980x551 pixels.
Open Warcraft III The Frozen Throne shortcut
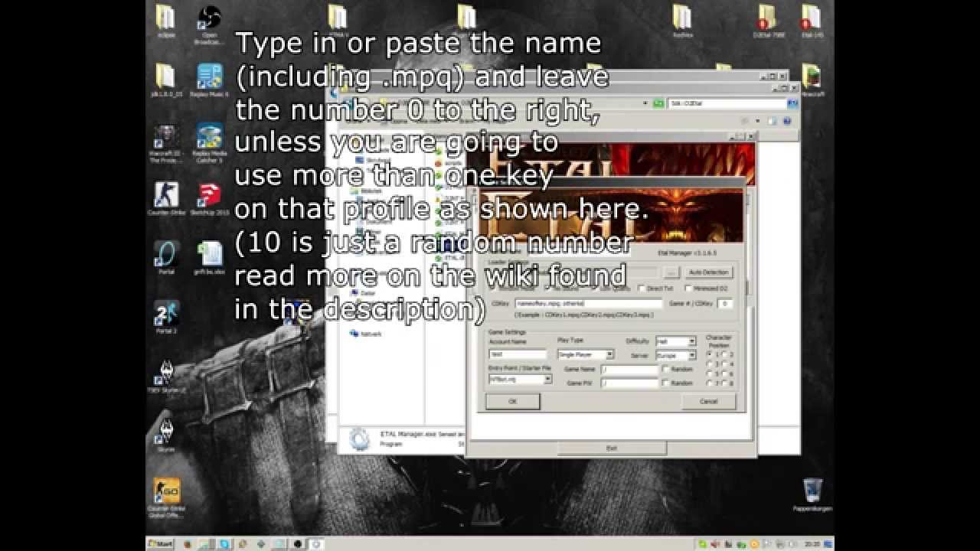tap(166, 143)
